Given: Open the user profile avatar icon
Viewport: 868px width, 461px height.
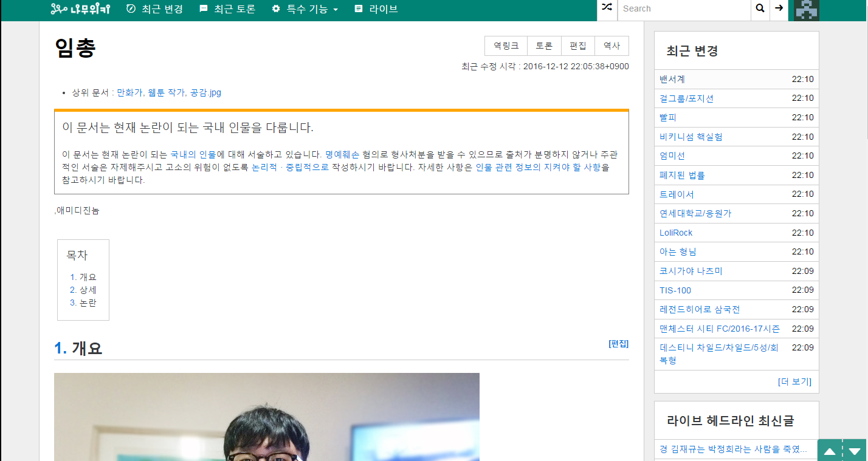Looking at the screenshot, I should click(807, 10).
